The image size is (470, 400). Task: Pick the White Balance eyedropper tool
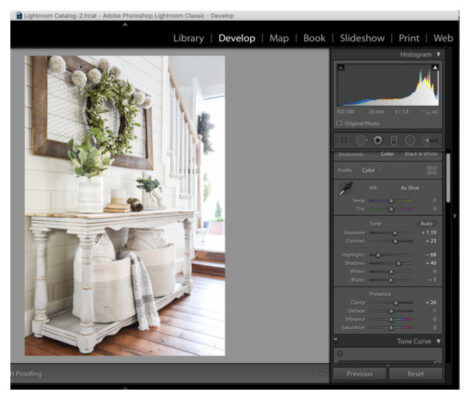pos(345,189)
